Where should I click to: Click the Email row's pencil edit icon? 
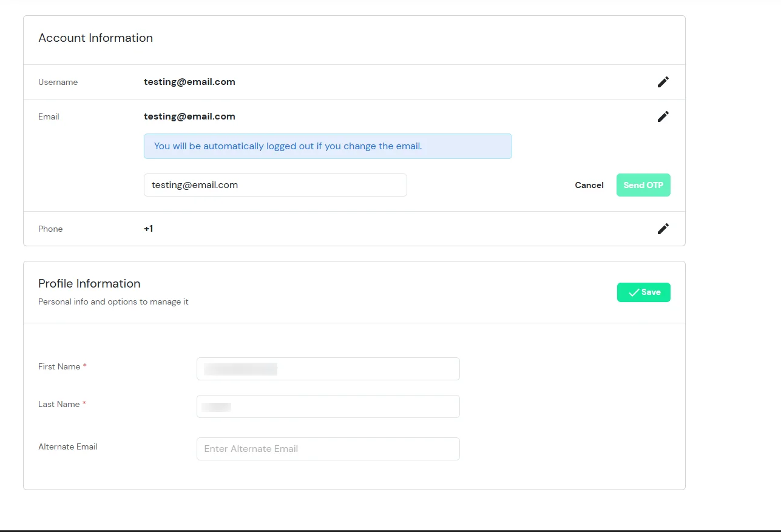click(x=663, y=116)
